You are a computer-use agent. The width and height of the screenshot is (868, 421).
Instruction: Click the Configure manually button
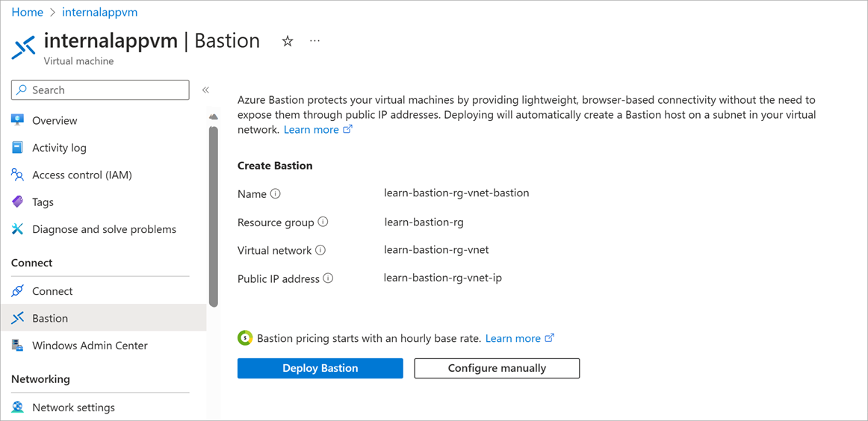[497, 368]
